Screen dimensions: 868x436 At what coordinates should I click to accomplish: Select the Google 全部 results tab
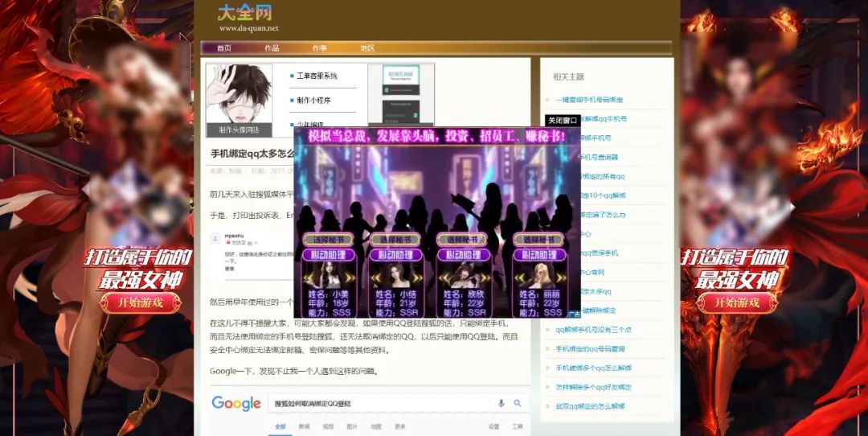point(280,426)
